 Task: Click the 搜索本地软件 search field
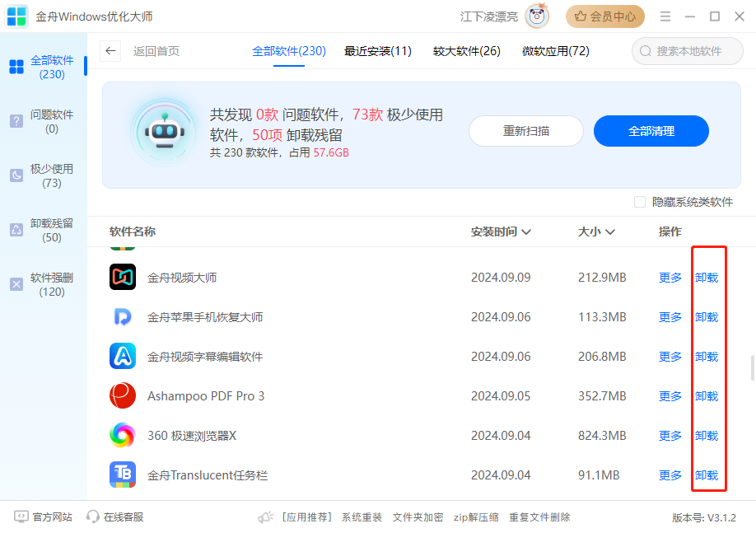pos(688,51)
